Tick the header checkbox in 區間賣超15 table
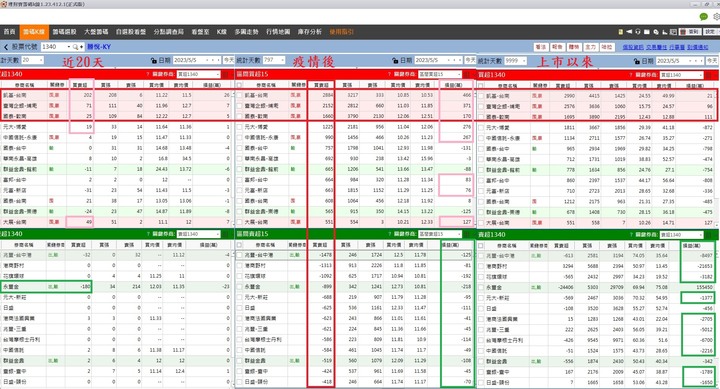Screen dimensions: 720x389 239,245
